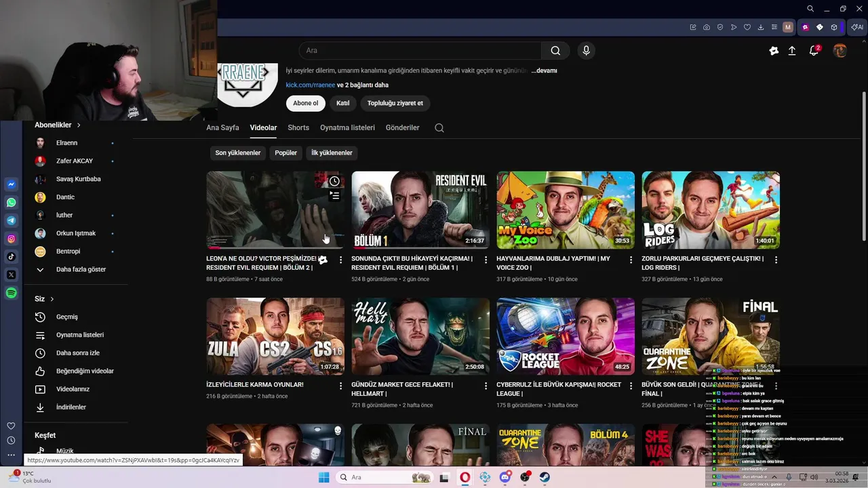Click the Abone ol button

point(305,103)
